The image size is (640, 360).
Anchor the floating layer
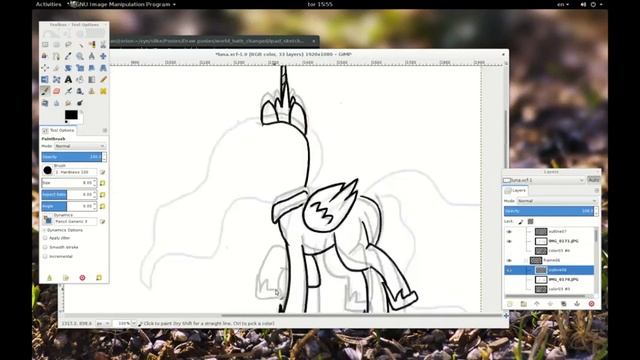pos(577,304)
